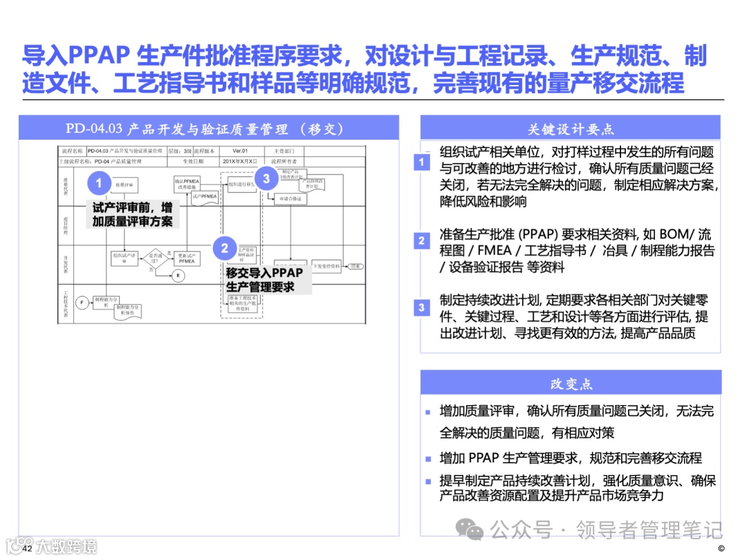Click the '申请合格证' process box
Image resolution: width=747 pixels, height=560 pixels.
(290, 198)
